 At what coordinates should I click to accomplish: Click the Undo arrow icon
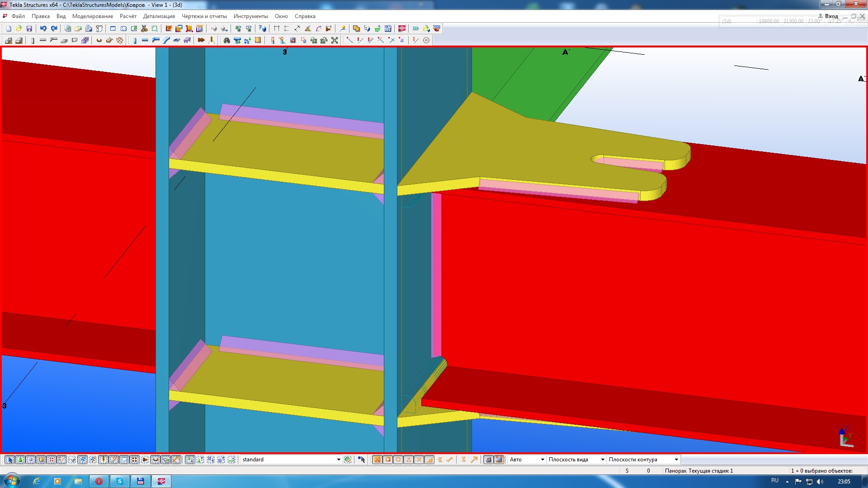click(x=43, y=28)
